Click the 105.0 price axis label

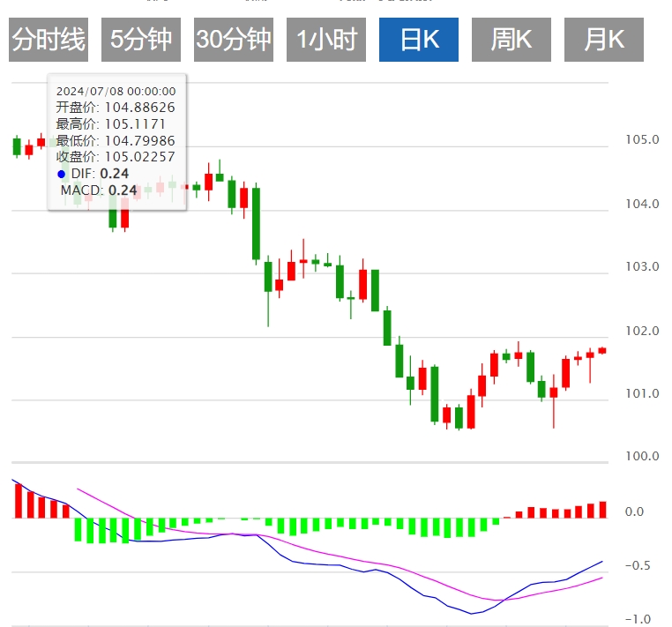coord(642,139)
